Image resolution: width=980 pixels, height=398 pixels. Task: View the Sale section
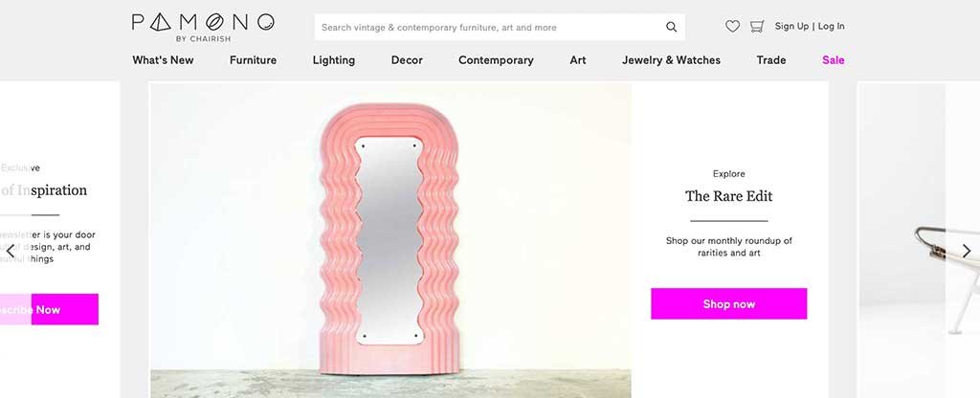pyautogui.click(x=833, y=60)
